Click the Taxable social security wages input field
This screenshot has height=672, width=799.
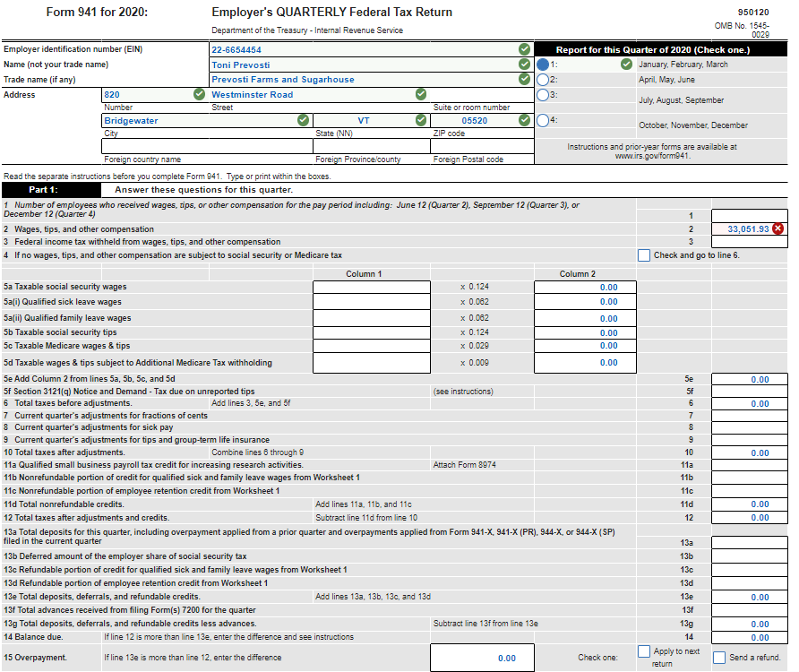click(371, 287)
